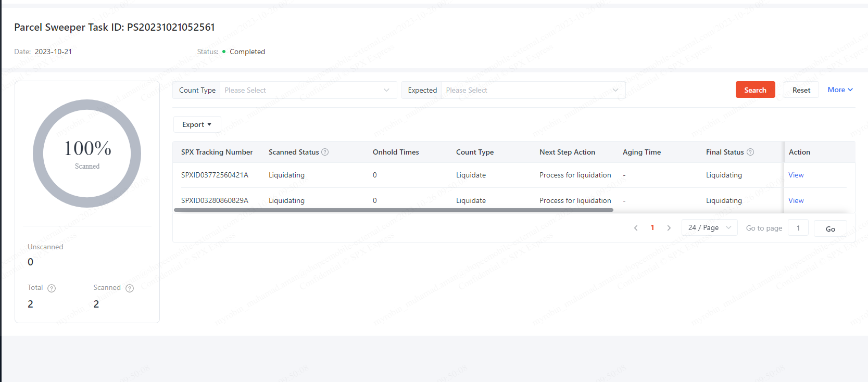This screenshot has height=382, width=868.
Task: Click the Reset button
Action: click(x=801, y=90)
